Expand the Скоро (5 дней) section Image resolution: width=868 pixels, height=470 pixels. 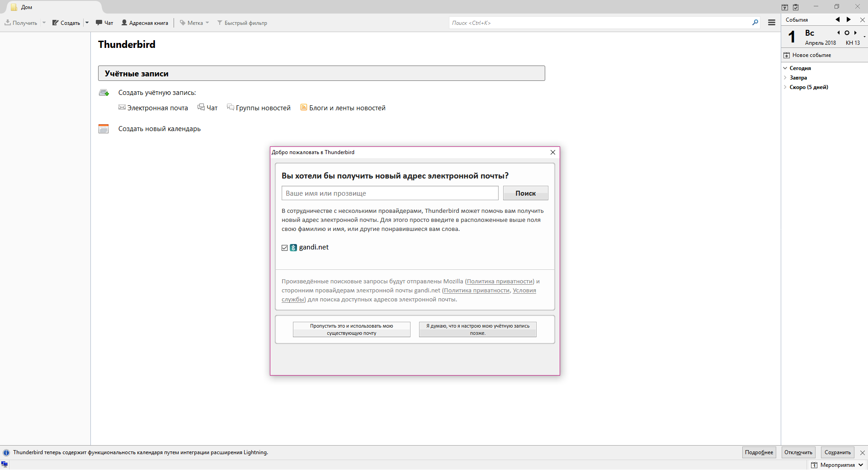[785, 87]
